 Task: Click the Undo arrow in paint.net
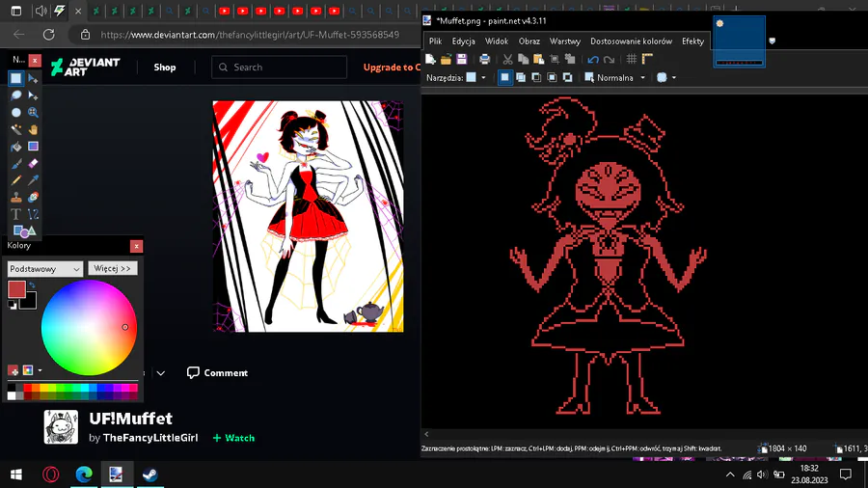(593, 59)
